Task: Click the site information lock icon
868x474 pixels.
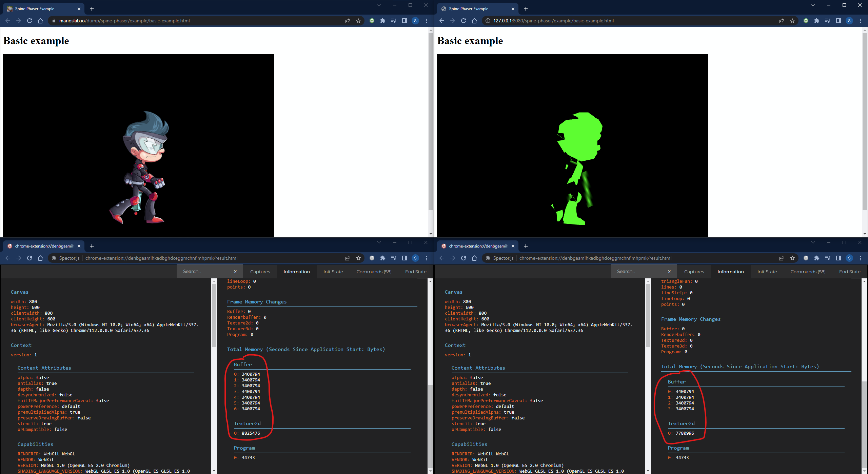Action: pyautogui.click(x=54, y=21)
